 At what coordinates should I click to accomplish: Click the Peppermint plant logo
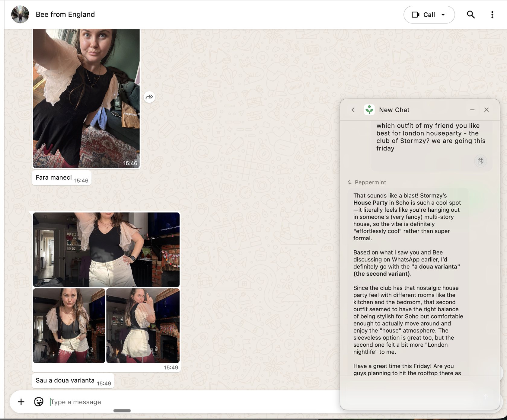click(x=369, y=110)
